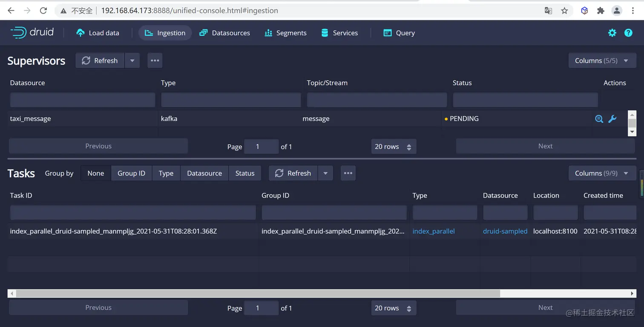Open the taxi_message supervisor detail magnifier icon
Screen dimensions: 644x327
[x=599, y=119]
